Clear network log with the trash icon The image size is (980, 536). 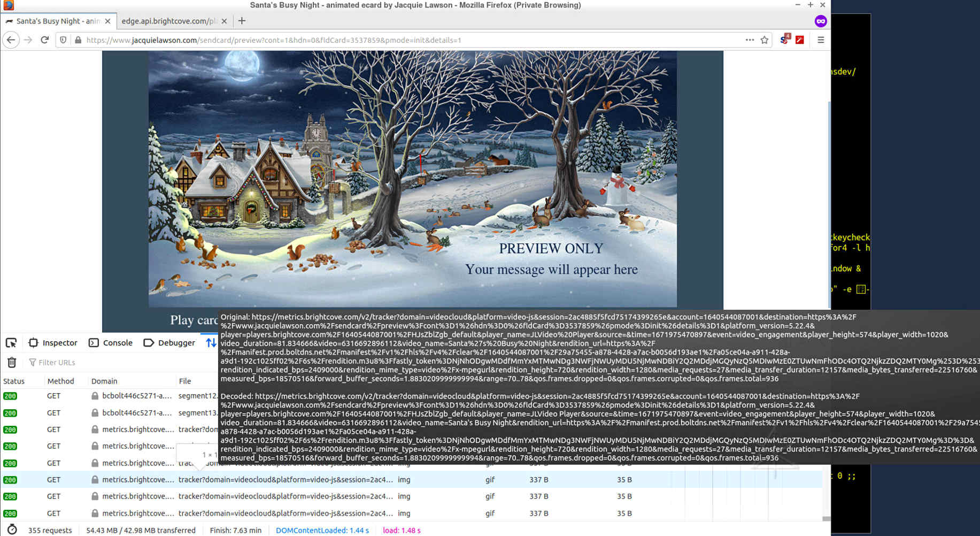click(12, 363)
